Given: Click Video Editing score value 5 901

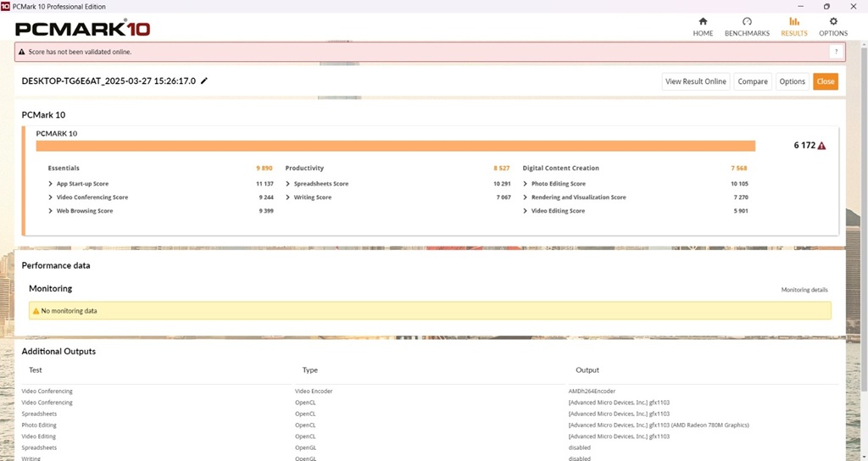Looking at the screenshot, I should [741, 211].
